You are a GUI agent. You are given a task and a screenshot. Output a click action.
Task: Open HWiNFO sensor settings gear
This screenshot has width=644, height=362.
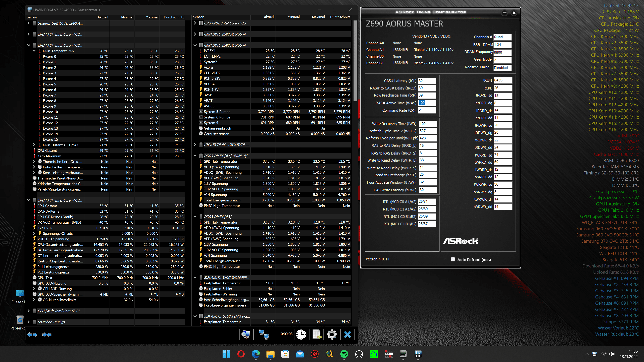pos(332,334)
